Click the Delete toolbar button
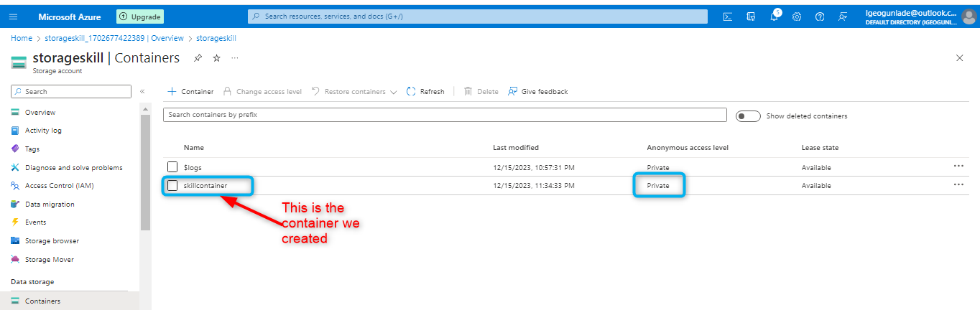 coord(481,91)
